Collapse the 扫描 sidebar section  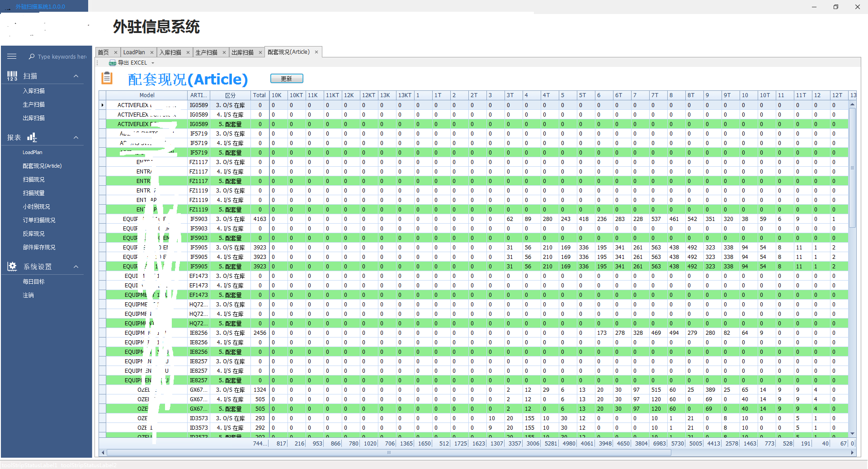click(76, 76)
